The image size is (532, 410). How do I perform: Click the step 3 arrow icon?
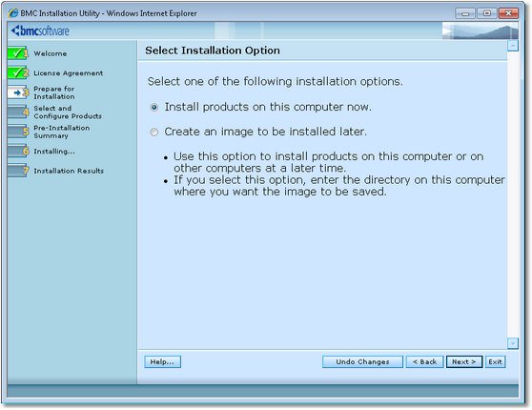pyautogui.click(x=18, y=92)
